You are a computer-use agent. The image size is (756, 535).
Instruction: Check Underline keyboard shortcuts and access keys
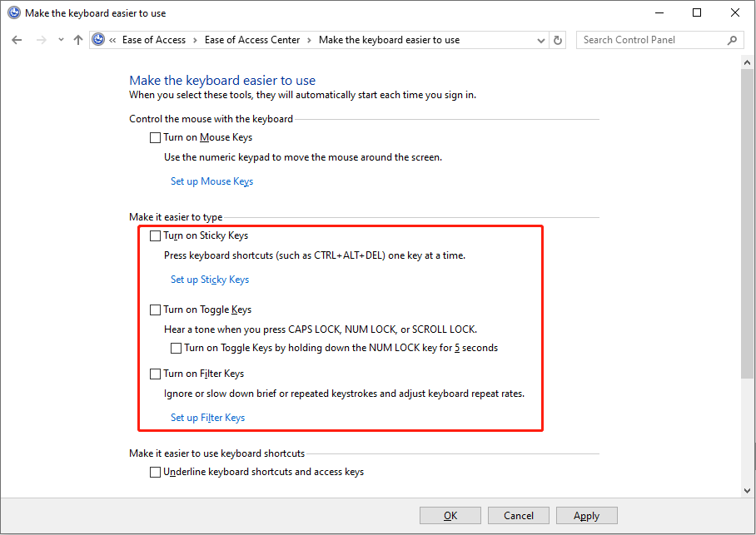pyautogui.click(x=155, y=472)
